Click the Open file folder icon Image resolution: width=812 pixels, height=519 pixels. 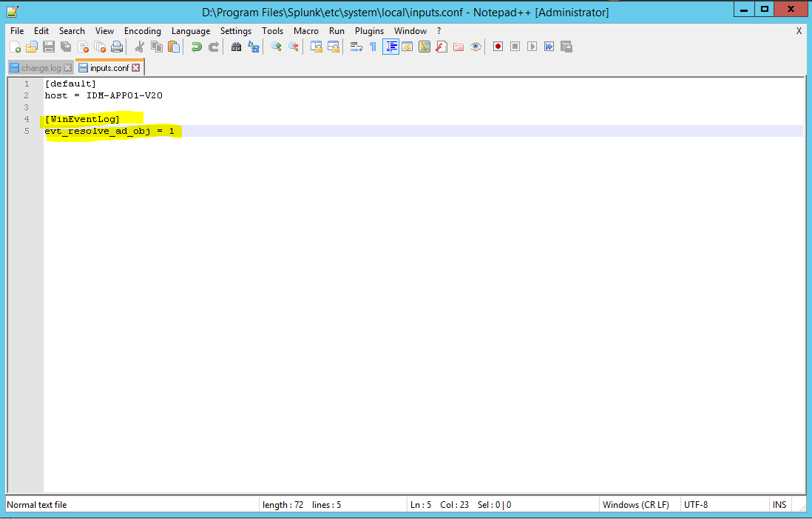pos(32,47)
